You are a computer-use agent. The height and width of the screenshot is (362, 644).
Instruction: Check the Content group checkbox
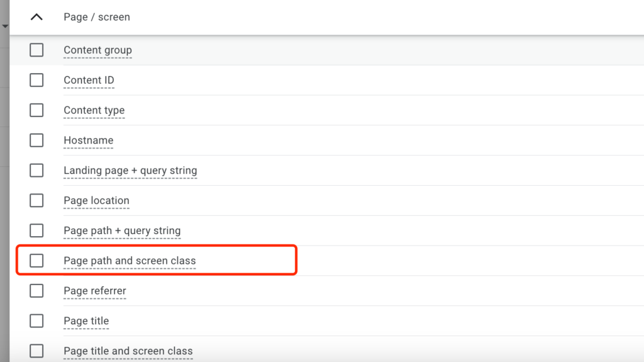[36, 50]
